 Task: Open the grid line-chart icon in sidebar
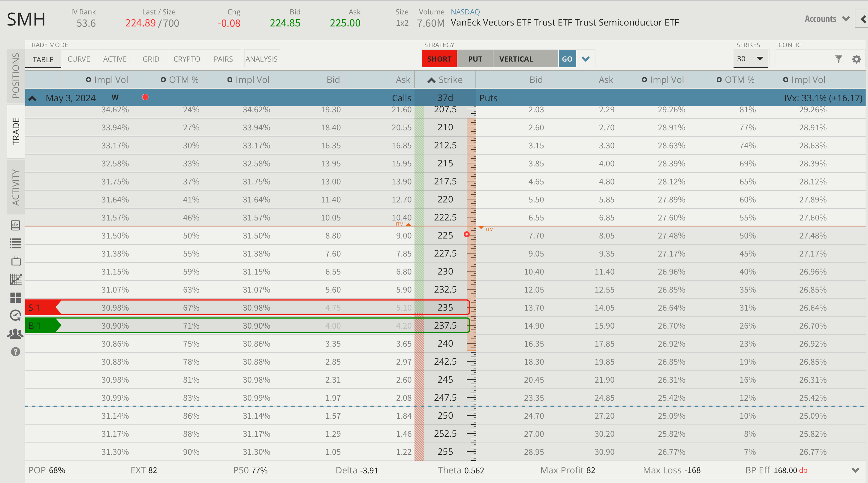tap(16, 279)
